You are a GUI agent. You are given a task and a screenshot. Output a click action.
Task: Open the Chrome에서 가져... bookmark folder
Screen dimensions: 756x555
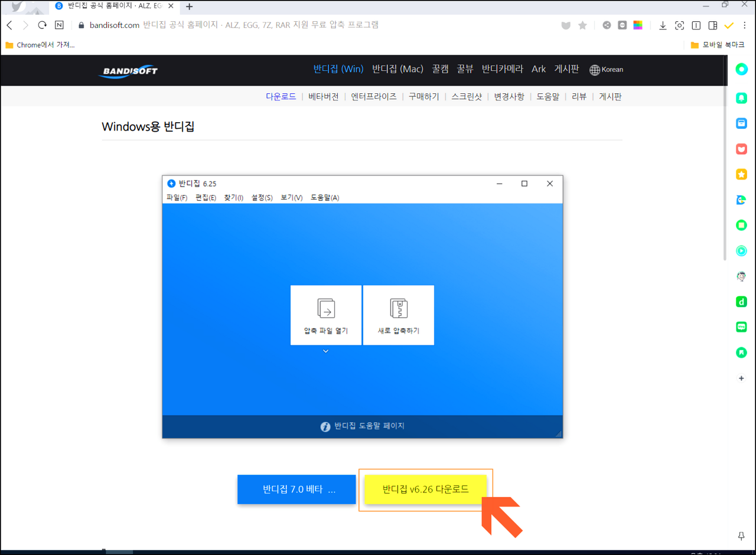click(x=40, y=45)
